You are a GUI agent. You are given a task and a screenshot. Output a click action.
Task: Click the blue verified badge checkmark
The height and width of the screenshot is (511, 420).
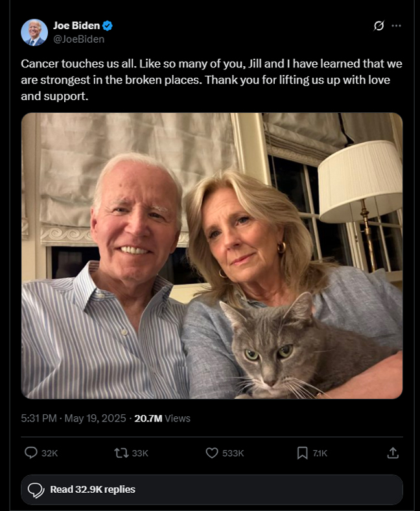(x=108, y=25)
